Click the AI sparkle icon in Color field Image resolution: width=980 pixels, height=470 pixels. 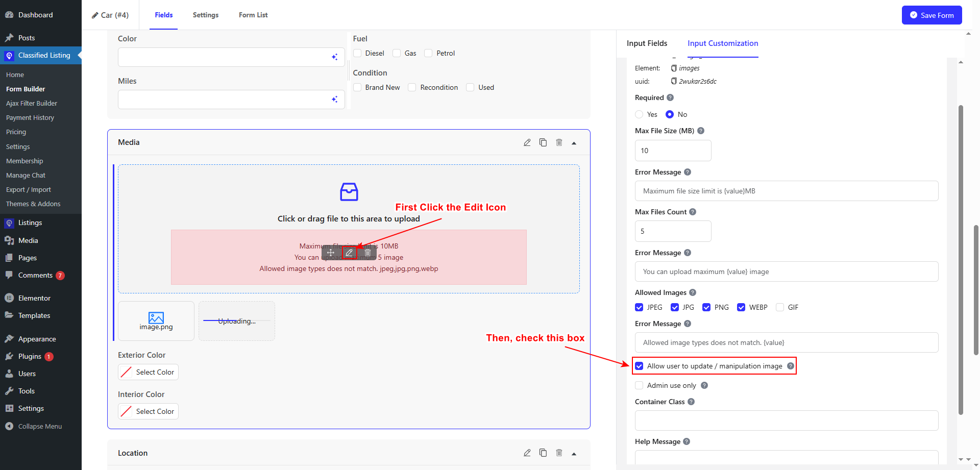click(335, 57)
